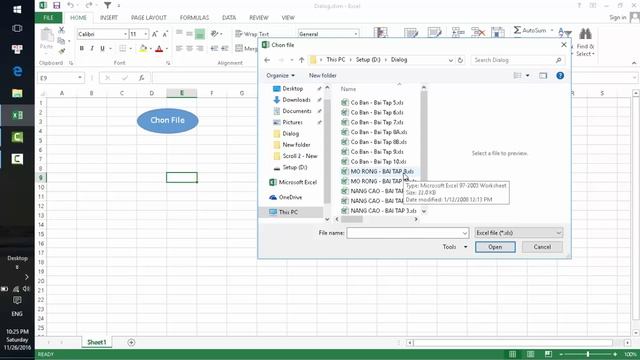Image resolution: width=640 pixels, height=360 pixels.
Task: Click the Open button in dialog
Action: coord(495,247)
